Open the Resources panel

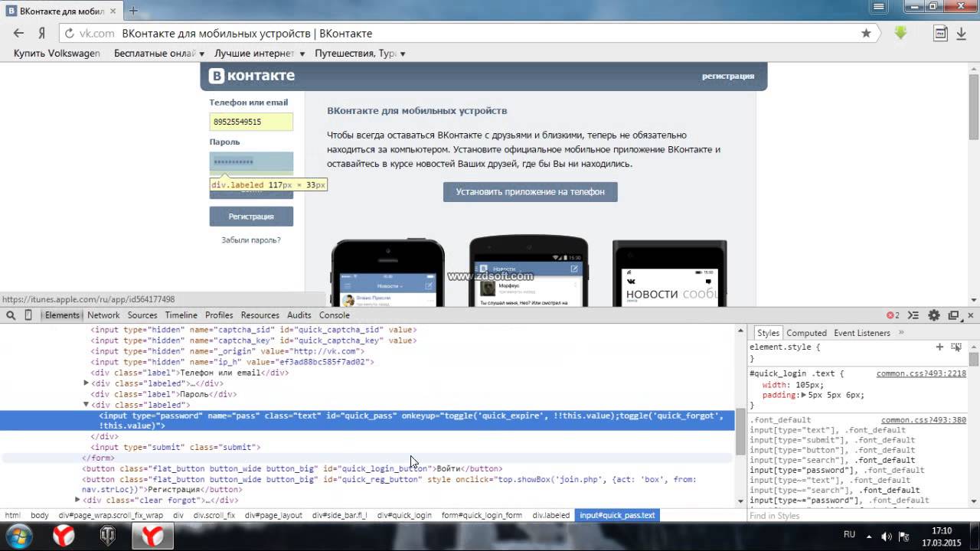(x=260, y=315)
